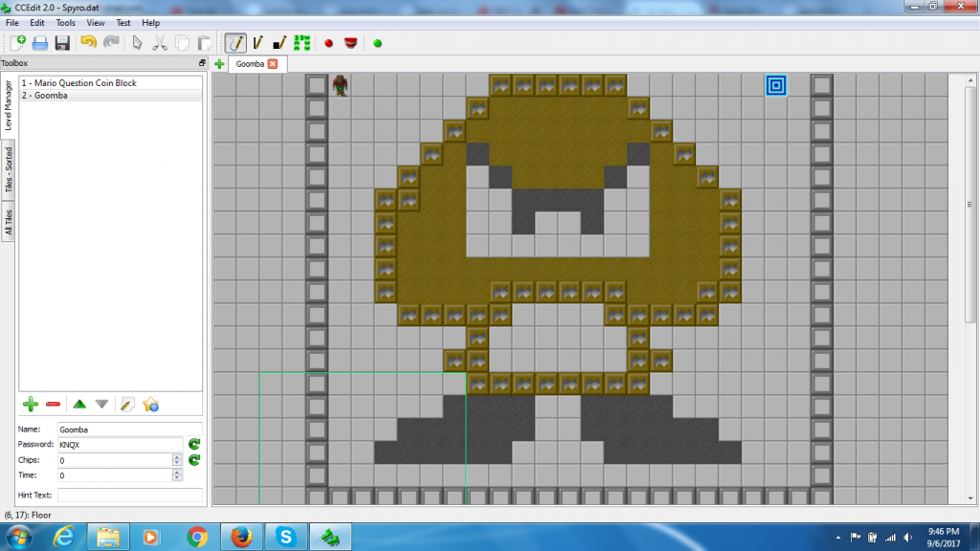The height and width of the screenshot is (551, 980).
Task: Save the levelset with the floppy icon
Action: pos(62,42)
